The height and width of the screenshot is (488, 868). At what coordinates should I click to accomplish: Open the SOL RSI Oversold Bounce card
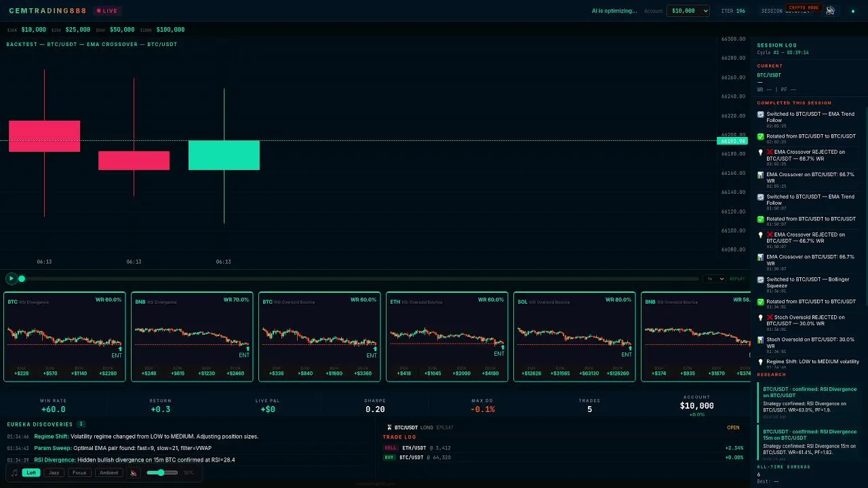click(x=574, y=337)
